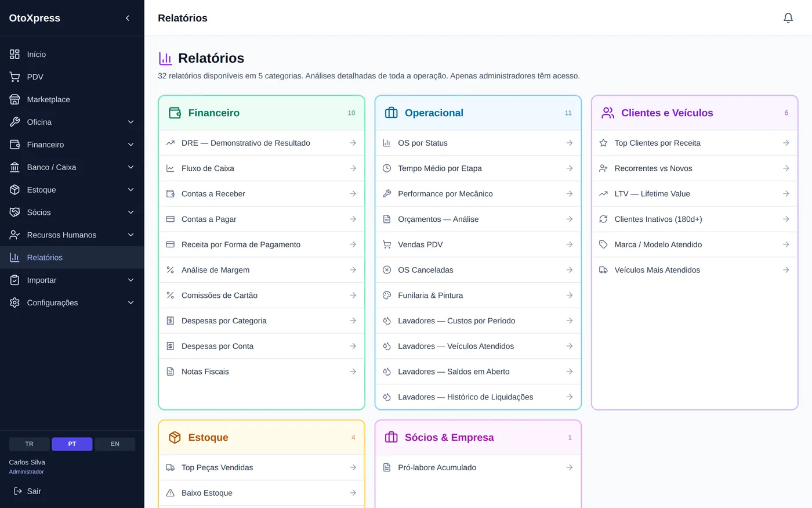The height and width of the screenshot is (508, 812).
Task: Select the PT language option
Action: 72,444
